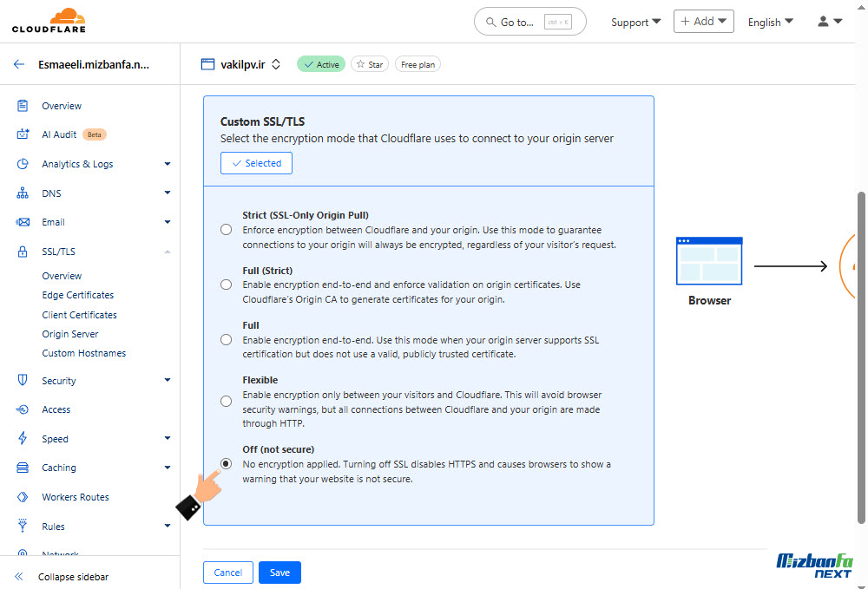Click the DNS network icon
868x589 pixels.
click(23, 193)
